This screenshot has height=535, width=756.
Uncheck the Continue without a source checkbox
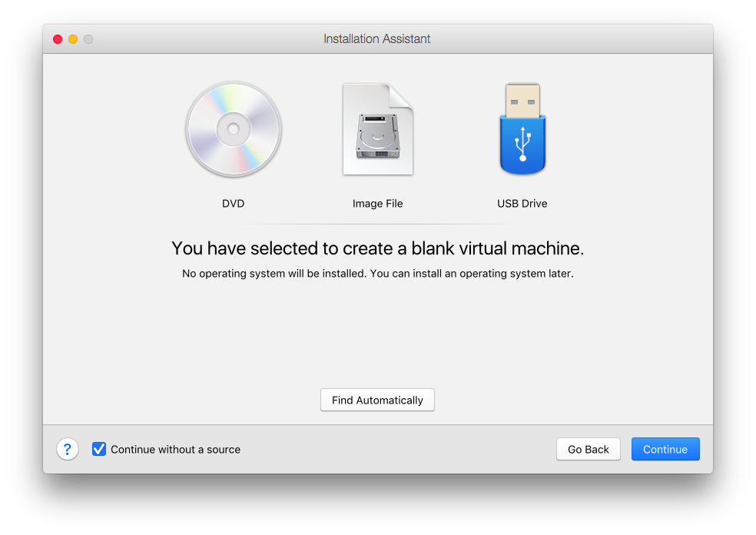tap(99, 449)
